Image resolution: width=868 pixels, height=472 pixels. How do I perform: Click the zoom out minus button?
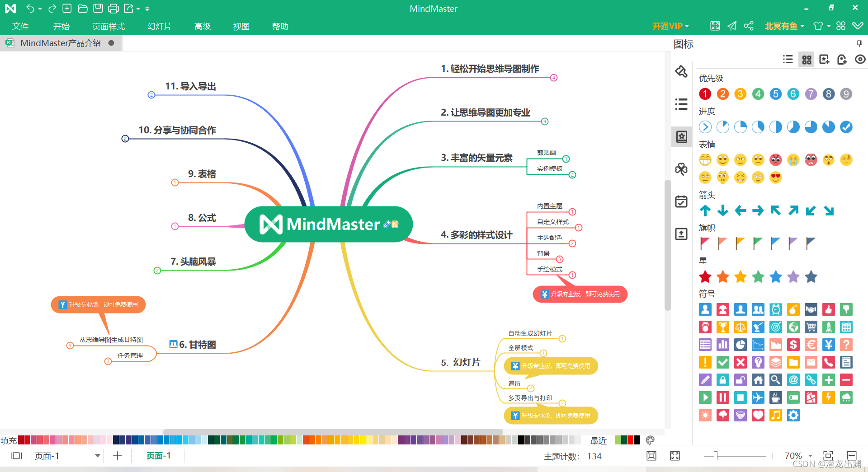pos(697,456)
